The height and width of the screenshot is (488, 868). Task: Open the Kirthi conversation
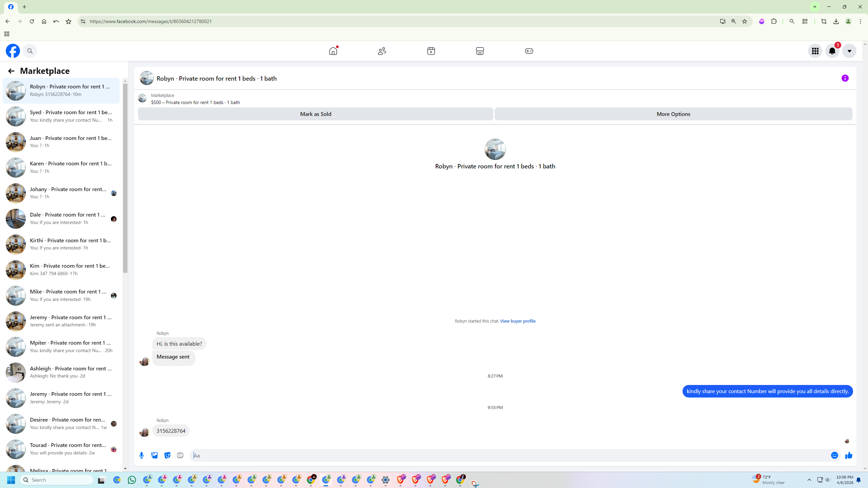[61, 244]
